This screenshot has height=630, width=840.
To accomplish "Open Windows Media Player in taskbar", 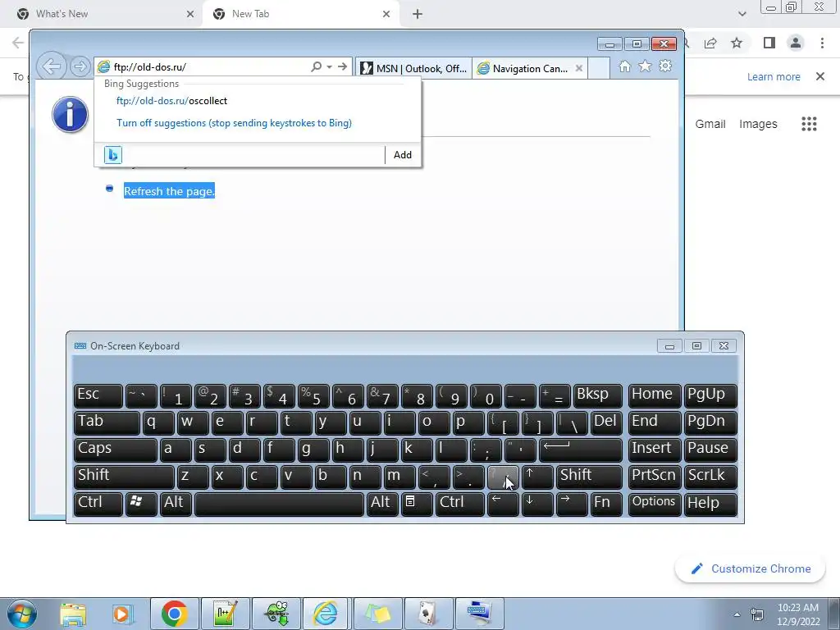I will tap(123, 614).
